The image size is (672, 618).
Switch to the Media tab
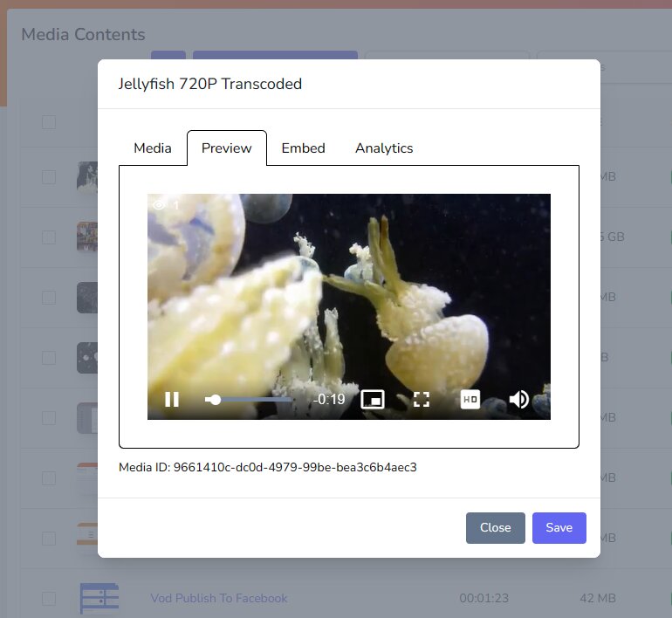coord(153,148)
